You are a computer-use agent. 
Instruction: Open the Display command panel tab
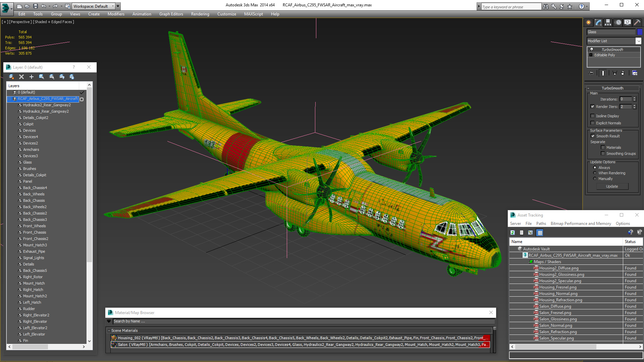pyautogui.click(x=628, y=22)
